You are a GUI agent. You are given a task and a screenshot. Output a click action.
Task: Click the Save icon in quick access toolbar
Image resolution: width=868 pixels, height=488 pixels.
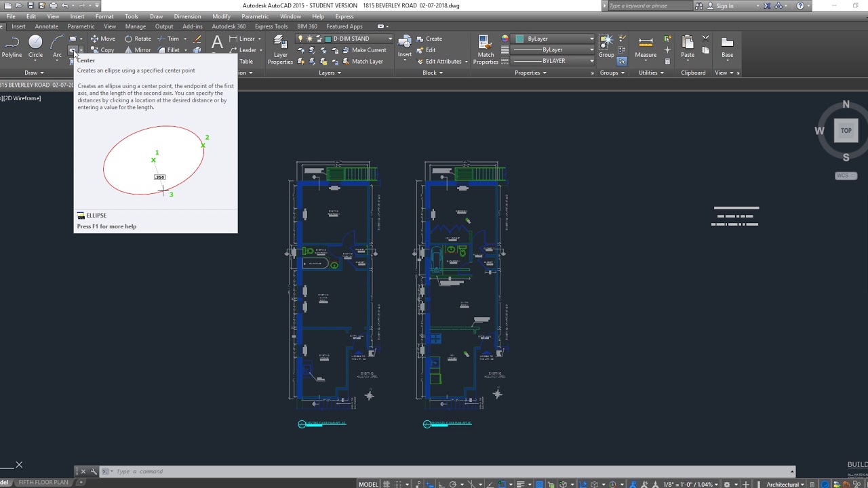(x=31, y=5)
